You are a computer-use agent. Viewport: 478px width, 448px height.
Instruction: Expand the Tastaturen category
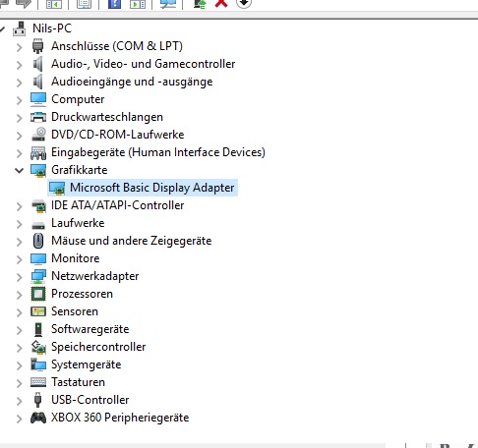click(20, 383)
